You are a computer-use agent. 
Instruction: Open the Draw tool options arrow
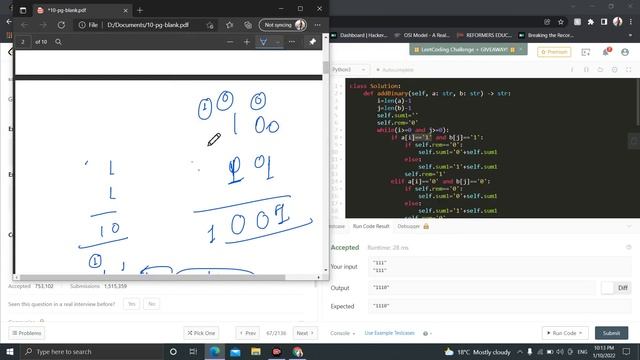278,42
